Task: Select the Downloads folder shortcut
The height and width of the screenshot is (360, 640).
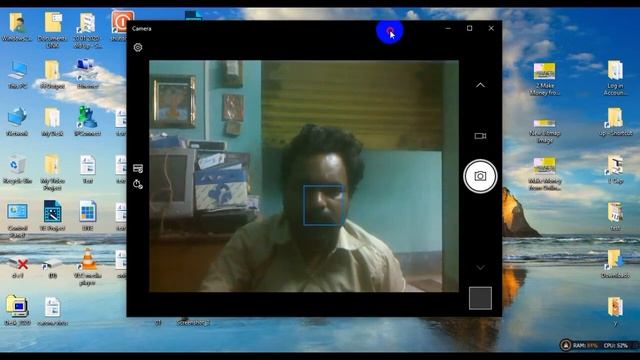Action: point(615,264)
